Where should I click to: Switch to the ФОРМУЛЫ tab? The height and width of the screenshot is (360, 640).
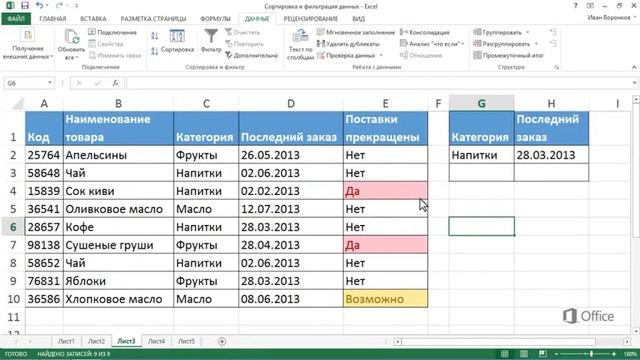point(215,19)
